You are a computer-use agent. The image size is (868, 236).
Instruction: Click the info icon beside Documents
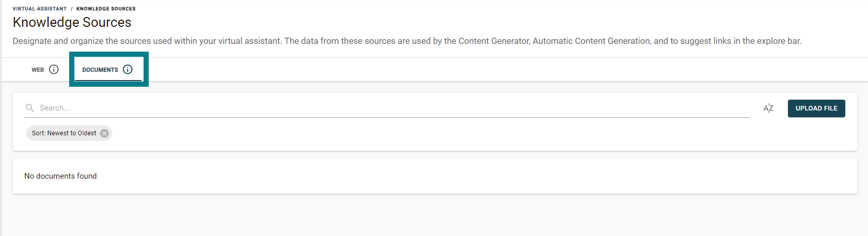click(x=128, y=69)
